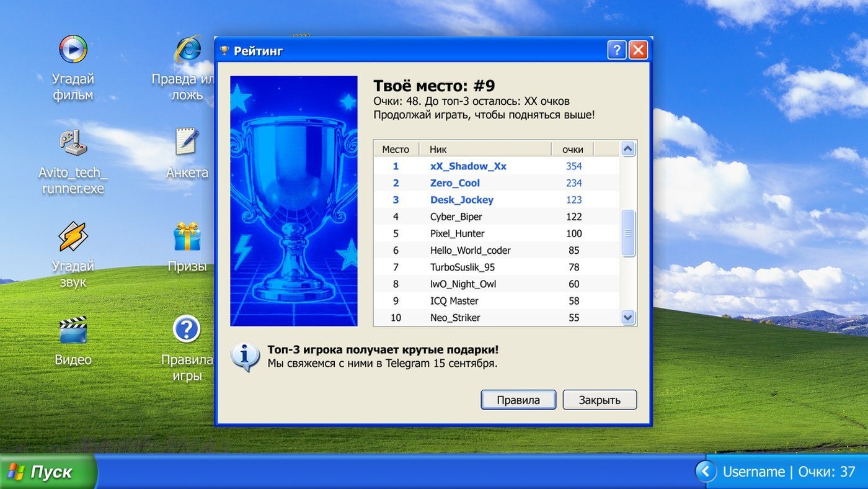
Task: Click the scroll up arrow of the rating list
Action: click(629, 149)
